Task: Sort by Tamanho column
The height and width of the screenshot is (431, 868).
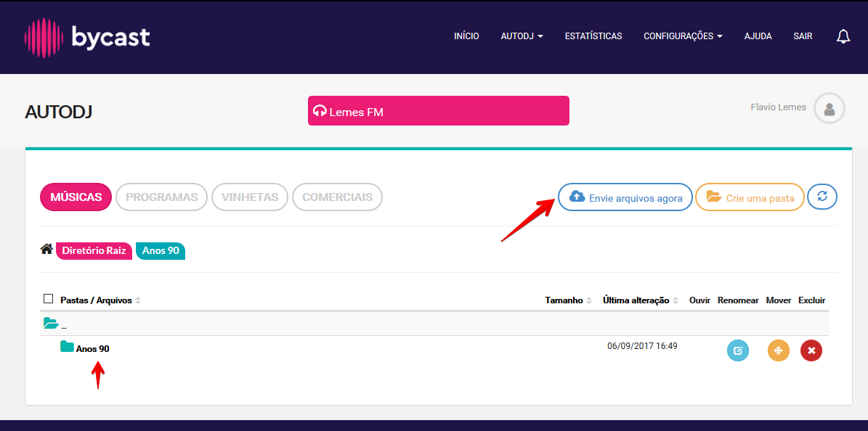Action: (x=568, y=300)
